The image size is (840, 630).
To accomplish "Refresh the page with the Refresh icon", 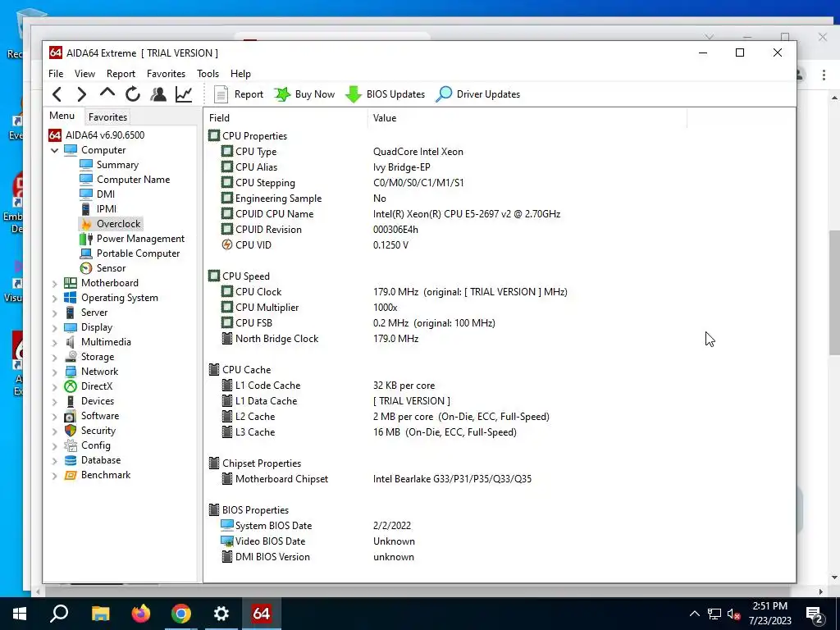I will (x=133, y=94).
